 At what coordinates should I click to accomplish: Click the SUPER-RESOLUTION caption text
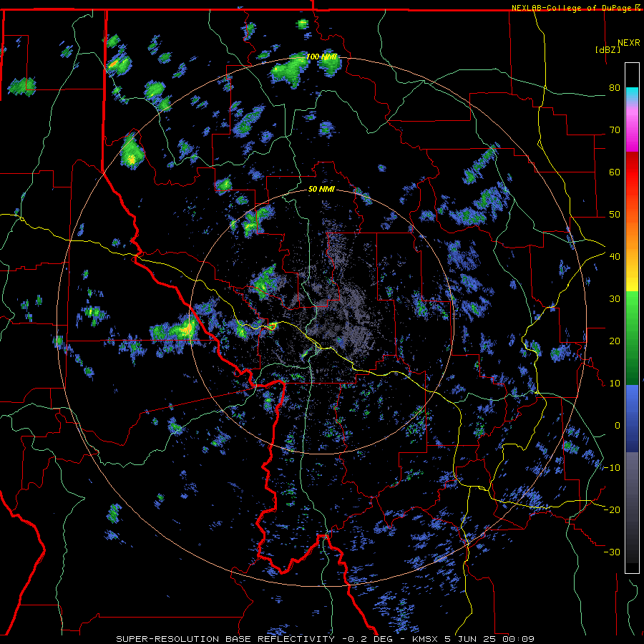click(x=167, y=639)
